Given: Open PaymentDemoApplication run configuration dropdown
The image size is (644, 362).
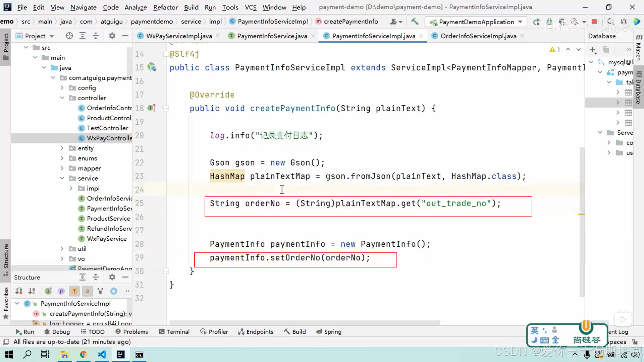Looking at the screenshot, I should (x=520, y=22).
